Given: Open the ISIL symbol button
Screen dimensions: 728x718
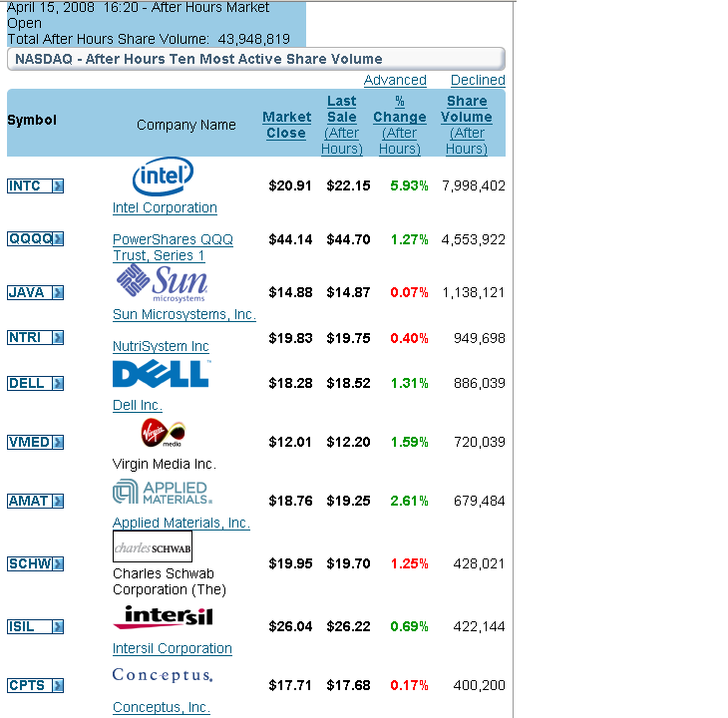Looking at the screenshot, I should coord(35,627).
